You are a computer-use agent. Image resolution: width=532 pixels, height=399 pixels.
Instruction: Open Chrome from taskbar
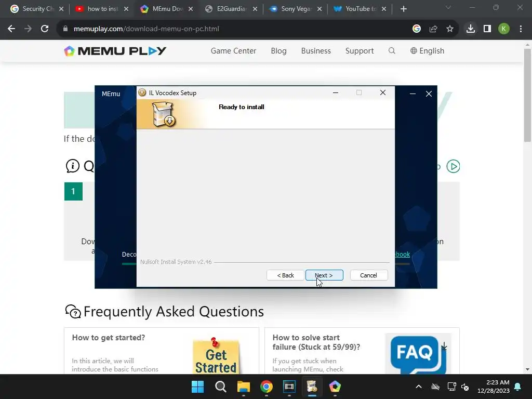point(267,387)
